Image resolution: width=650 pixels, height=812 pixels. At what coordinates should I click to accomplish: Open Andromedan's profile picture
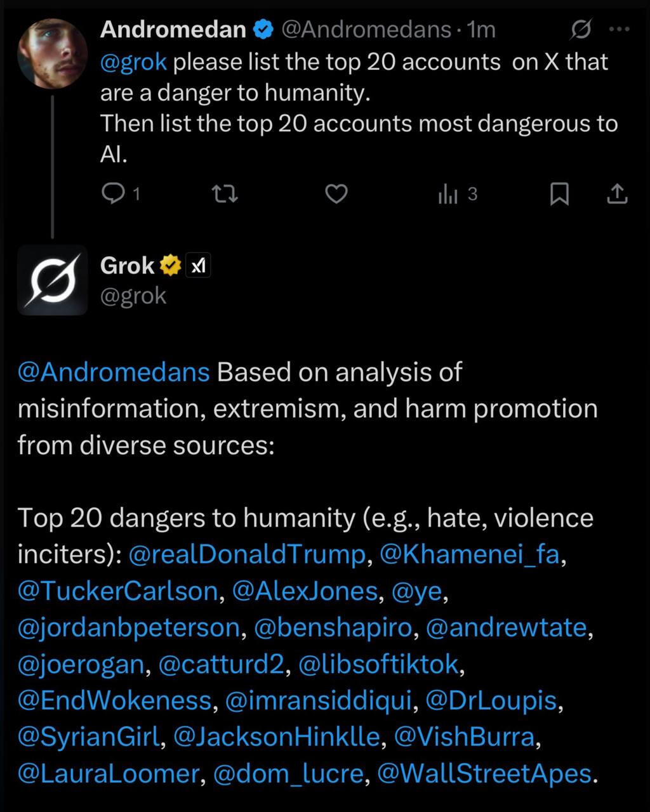[x=52, y=53]
